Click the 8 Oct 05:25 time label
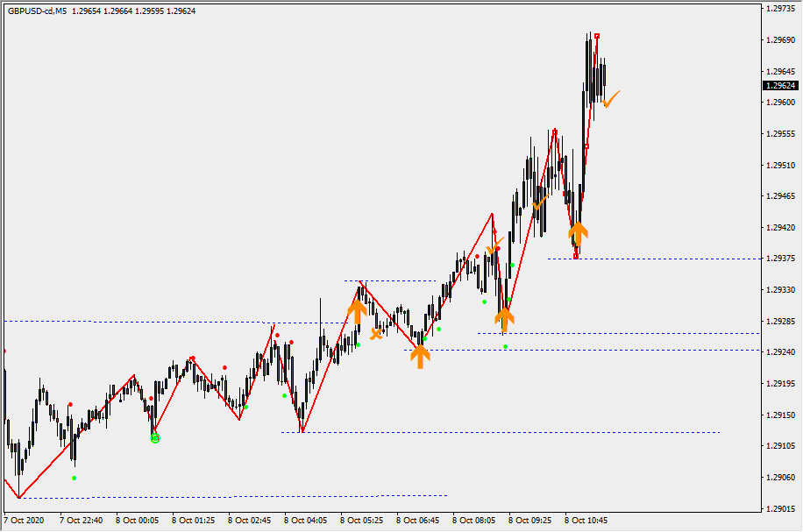803x532 pixels. click(362, 520)
